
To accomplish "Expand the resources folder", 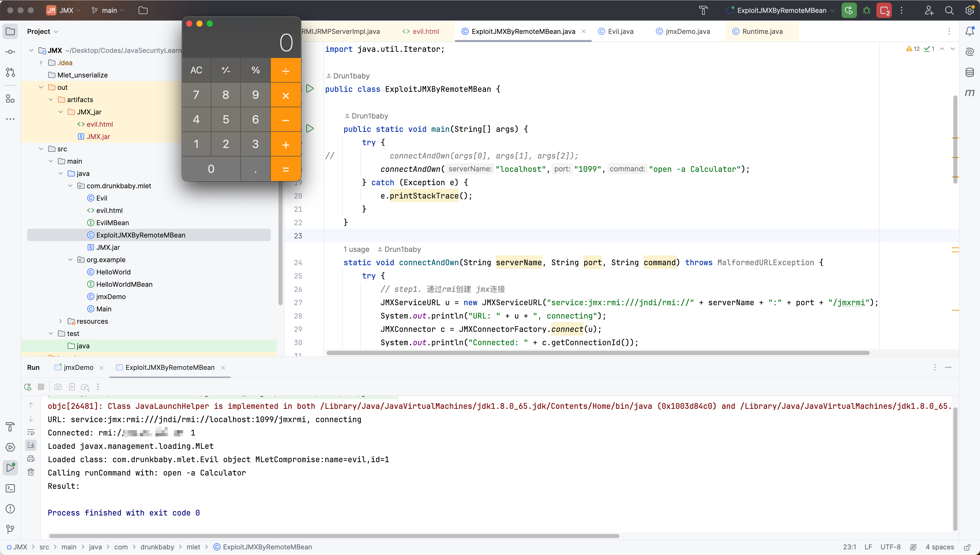I will [x=60, y=321].
